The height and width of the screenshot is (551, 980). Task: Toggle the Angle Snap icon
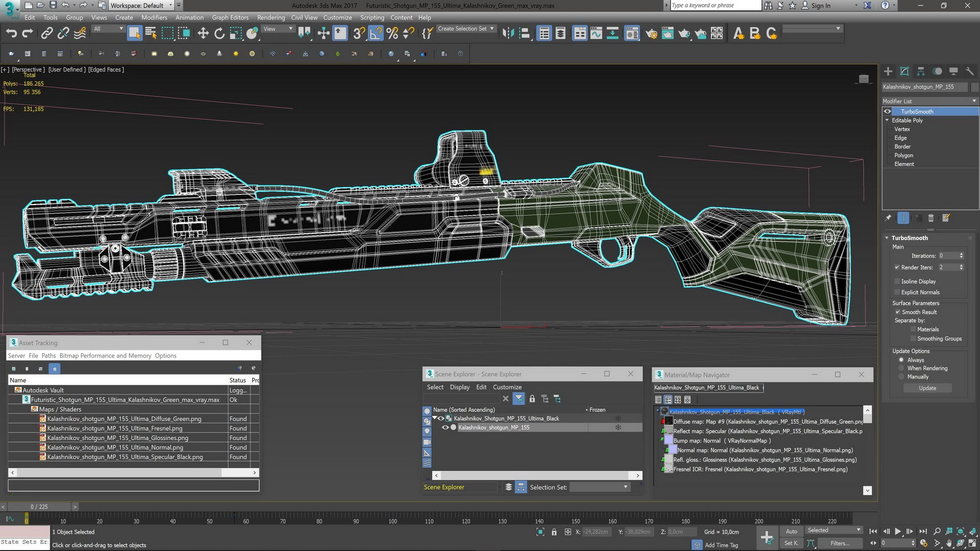pyautogui.click(x=376, y=34)
